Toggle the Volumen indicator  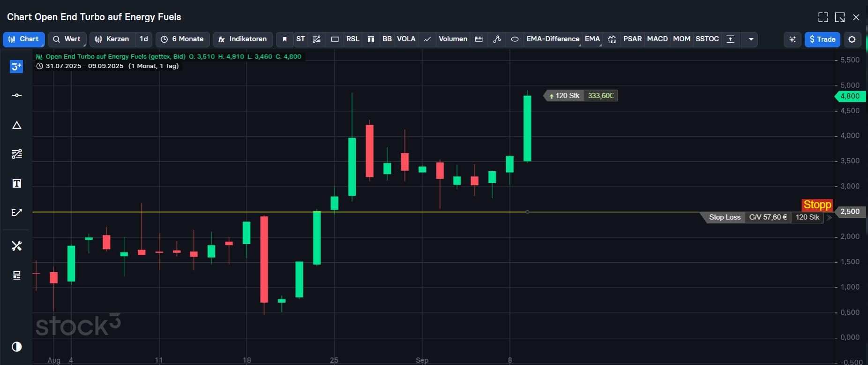pos(453,39)
